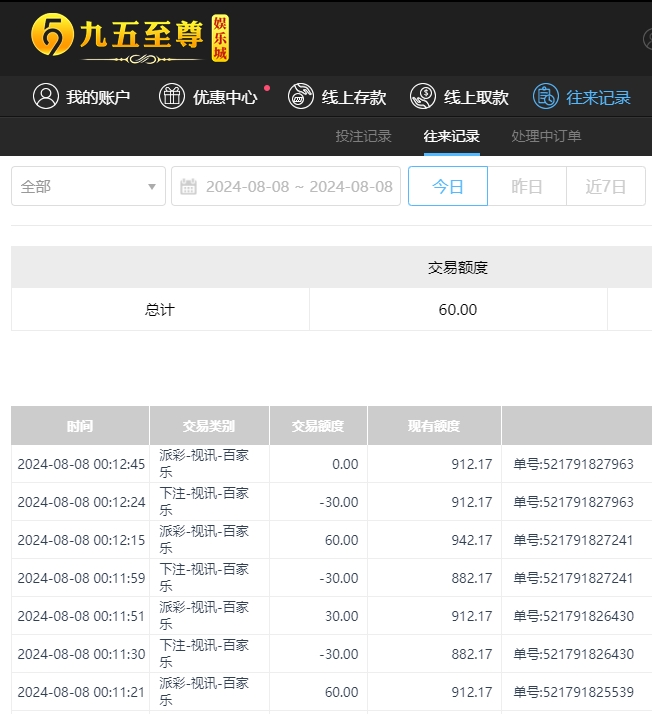The height and width of the screenshot is (714, 652).
Task: Click the calendar icon in date field
Action: coord(188,187)
